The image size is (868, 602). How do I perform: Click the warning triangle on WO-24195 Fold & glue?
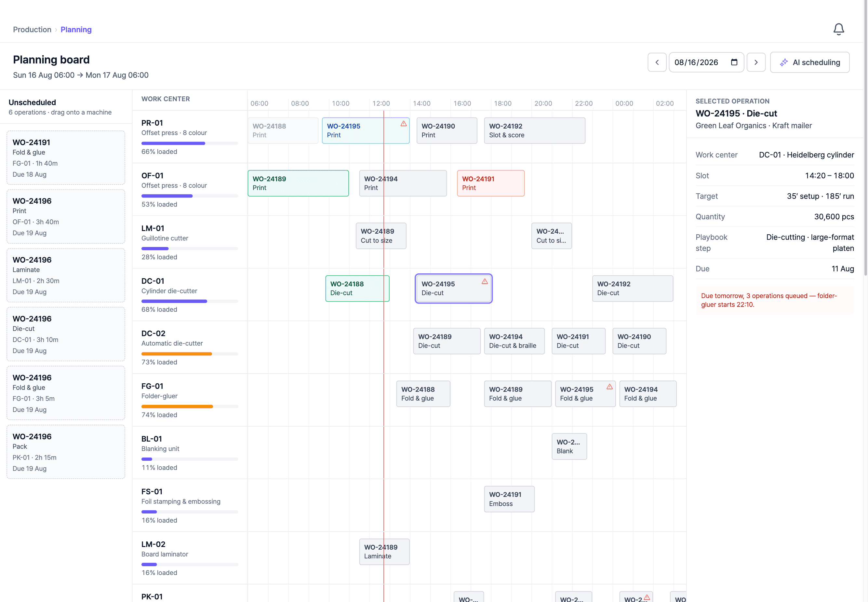pos(609,387)
